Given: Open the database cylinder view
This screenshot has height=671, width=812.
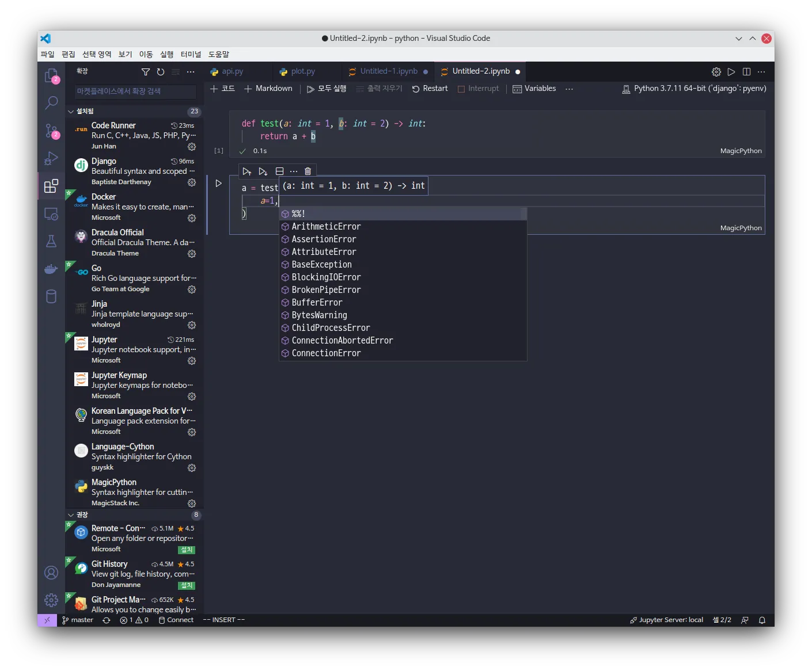Looking at the screenshot, I should click(51, 296).
